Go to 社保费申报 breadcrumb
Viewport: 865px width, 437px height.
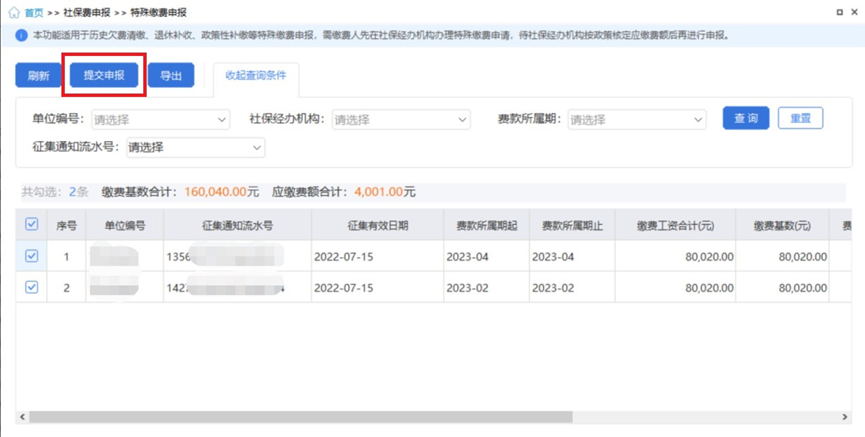pyautogui.click(x=87, y=12)
